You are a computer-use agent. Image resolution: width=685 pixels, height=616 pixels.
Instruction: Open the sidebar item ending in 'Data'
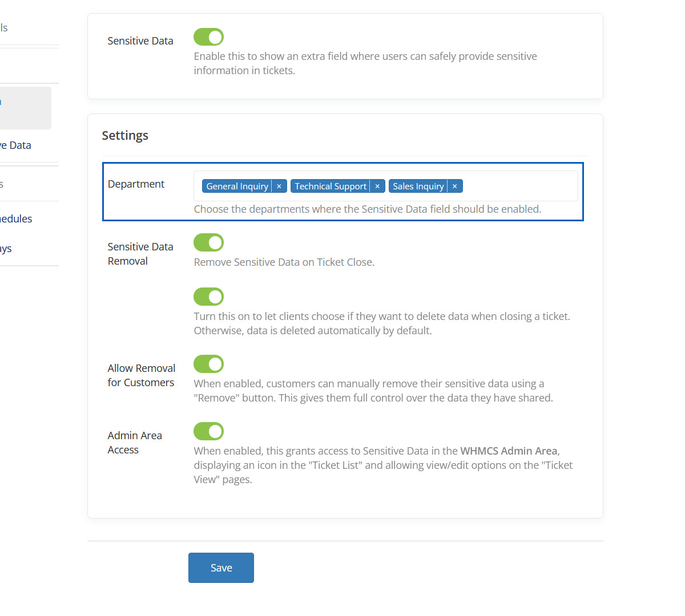pyautogui.click(x=17, y=145)
